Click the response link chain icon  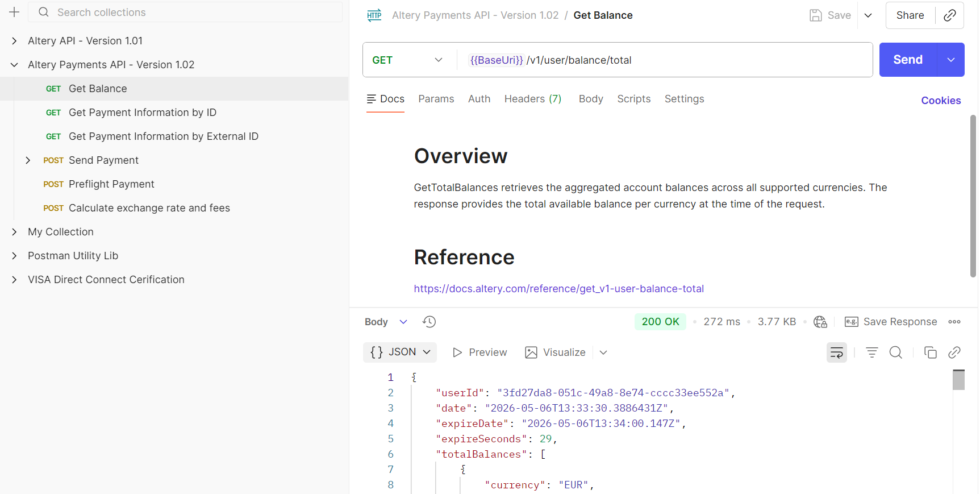point(954,352)
